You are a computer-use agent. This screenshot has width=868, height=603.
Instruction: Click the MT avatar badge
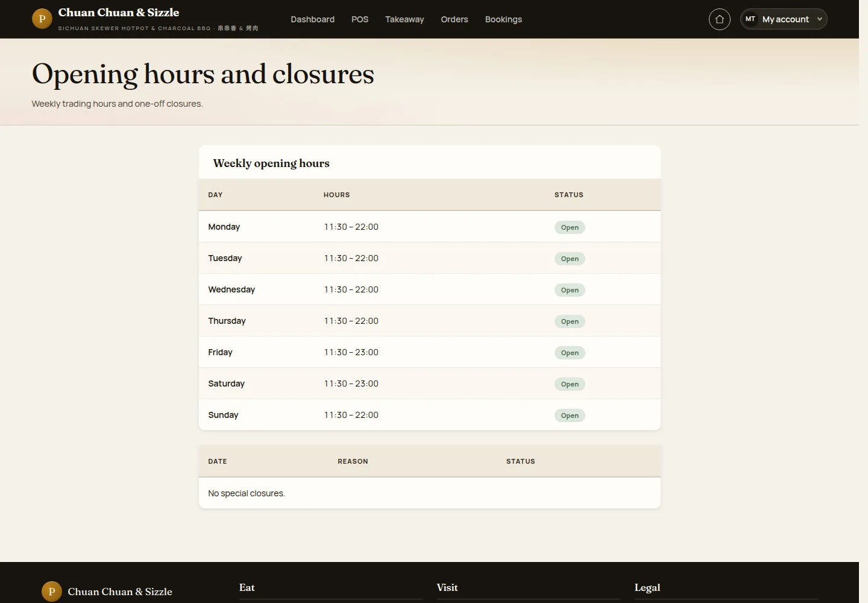pos(750,19)
